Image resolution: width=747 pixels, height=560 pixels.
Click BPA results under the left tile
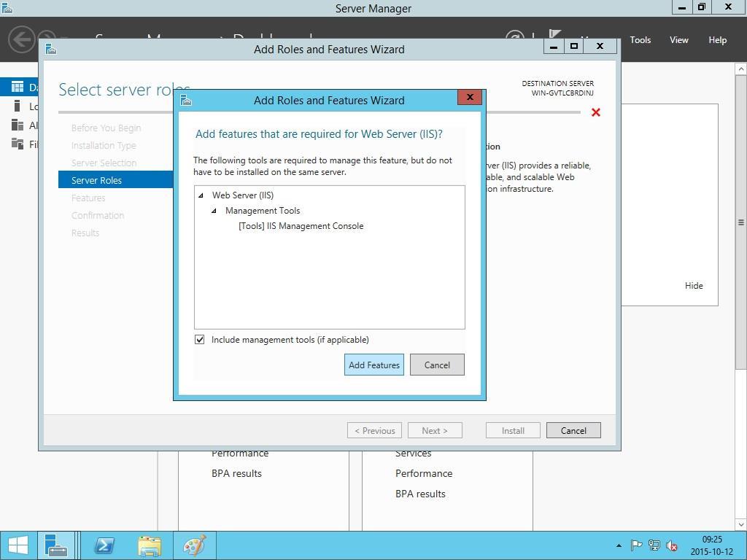pos(236,473)
